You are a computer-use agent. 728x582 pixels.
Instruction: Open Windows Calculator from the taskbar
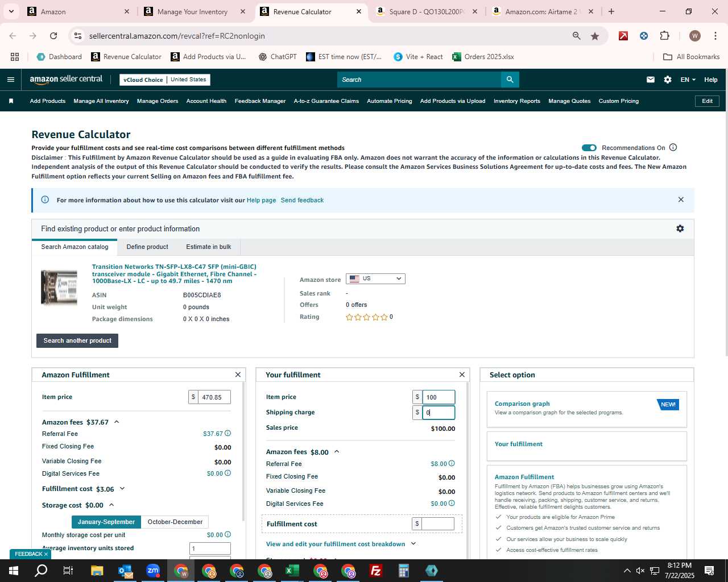pos(404,571)
